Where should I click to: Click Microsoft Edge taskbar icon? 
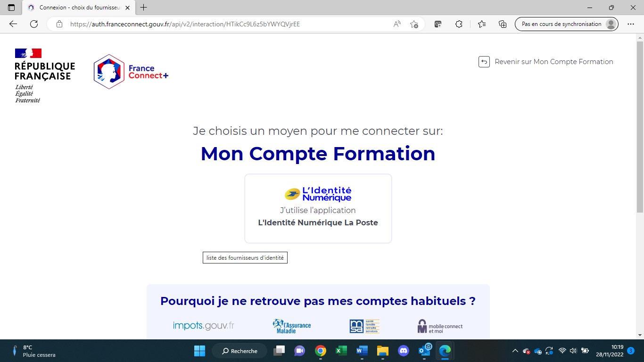[x=445, y=351]
